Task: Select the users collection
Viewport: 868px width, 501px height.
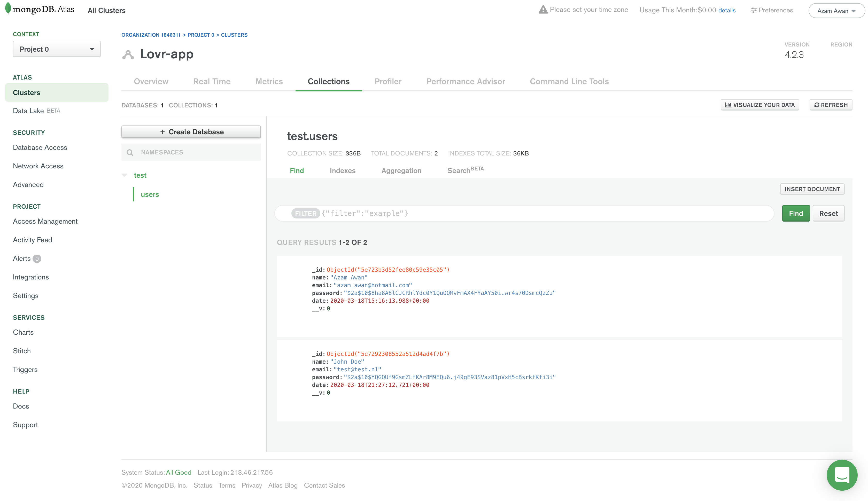Action: tap(150, 194)
